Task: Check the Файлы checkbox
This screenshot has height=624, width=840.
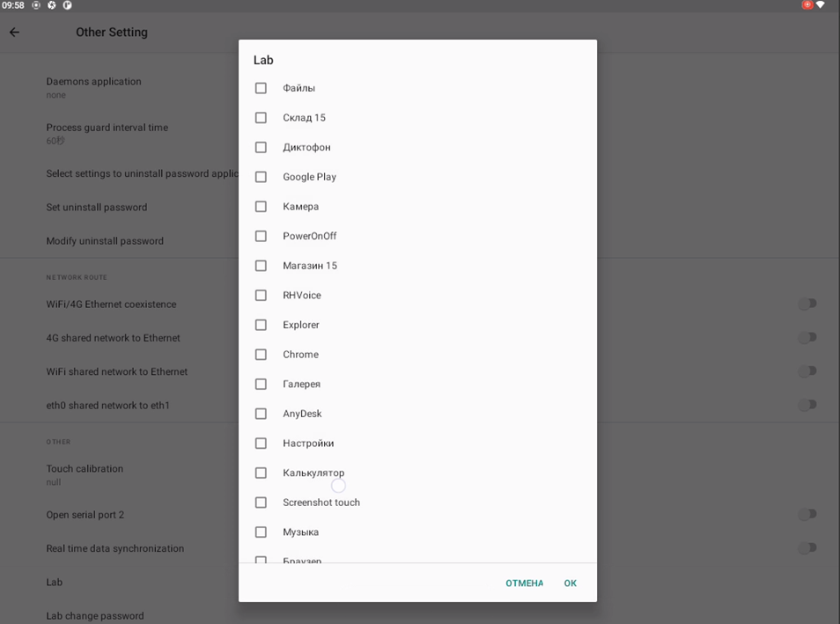Action: pyautogui.click(x=261, y=88)
